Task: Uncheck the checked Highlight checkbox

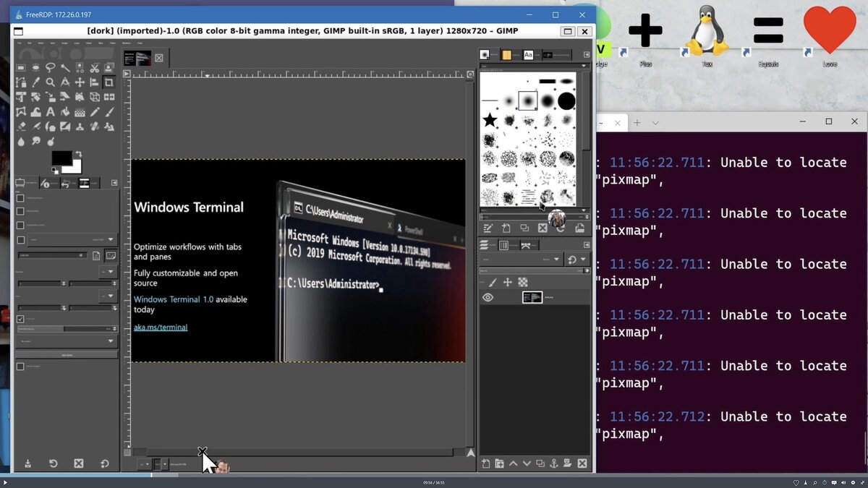Action: 20,319
